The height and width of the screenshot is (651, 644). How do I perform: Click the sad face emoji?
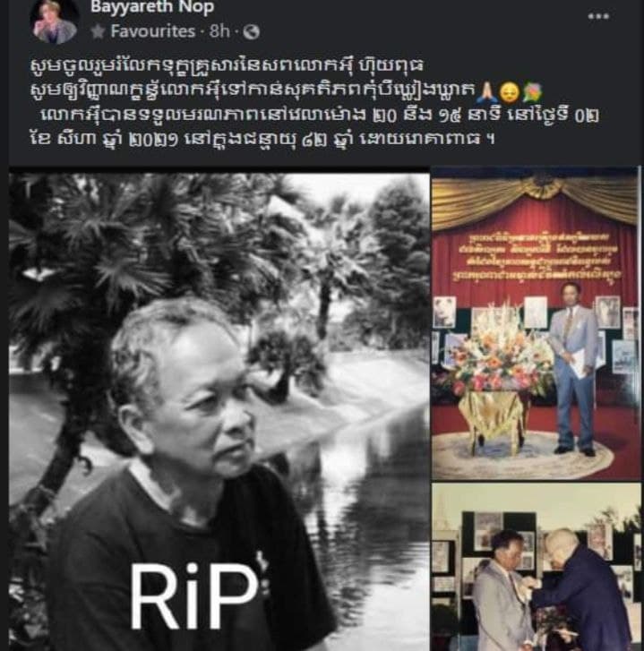pos(509,92)
